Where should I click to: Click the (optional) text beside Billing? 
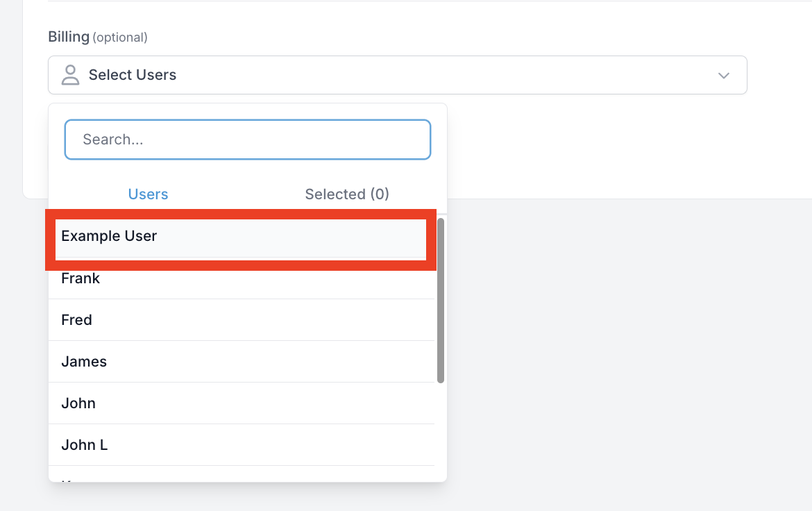click(x=120, y=37)
